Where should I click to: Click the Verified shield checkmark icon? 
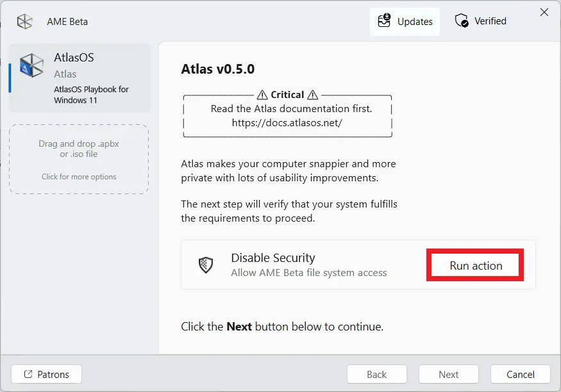[461, 20]
